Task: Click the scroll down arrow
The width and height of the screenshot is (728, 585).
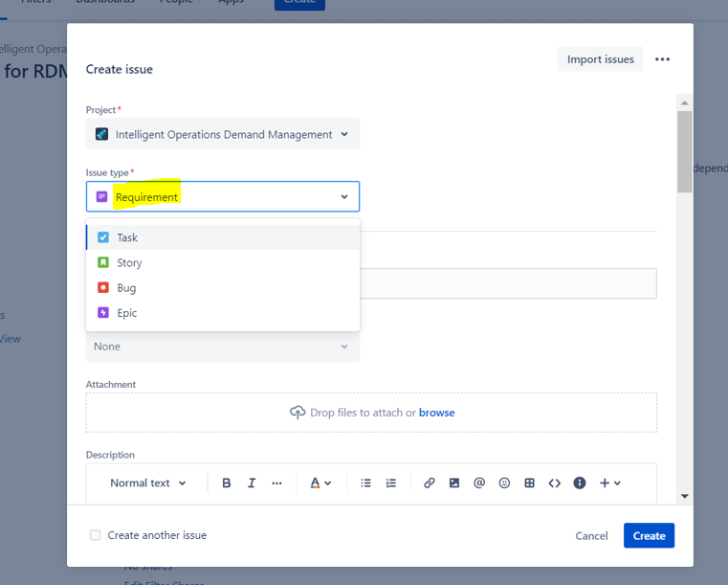Action: tap(684, 496)
